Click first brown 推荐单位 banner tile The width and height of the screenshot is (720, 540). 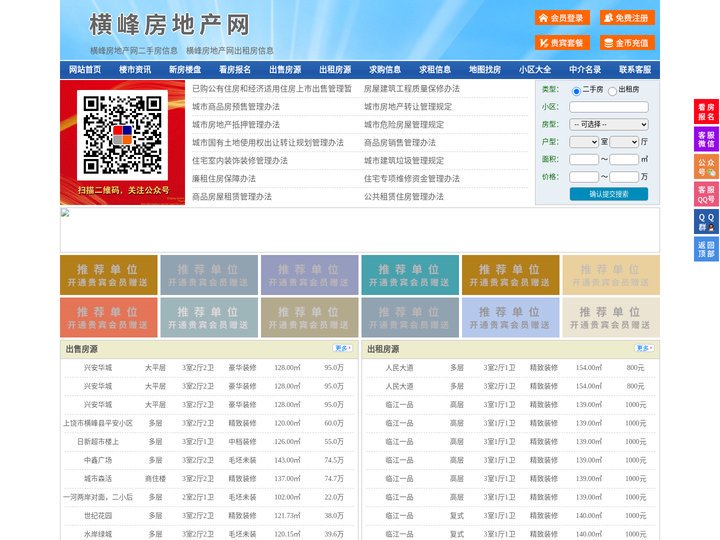109,275
